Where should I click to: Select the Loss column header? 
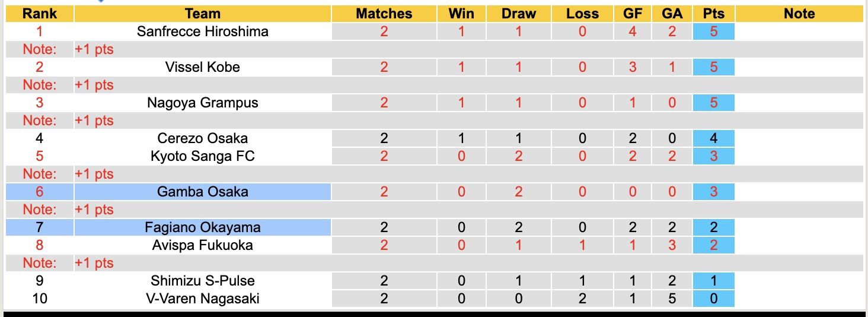pyautogui.click(x=582, y=14)
